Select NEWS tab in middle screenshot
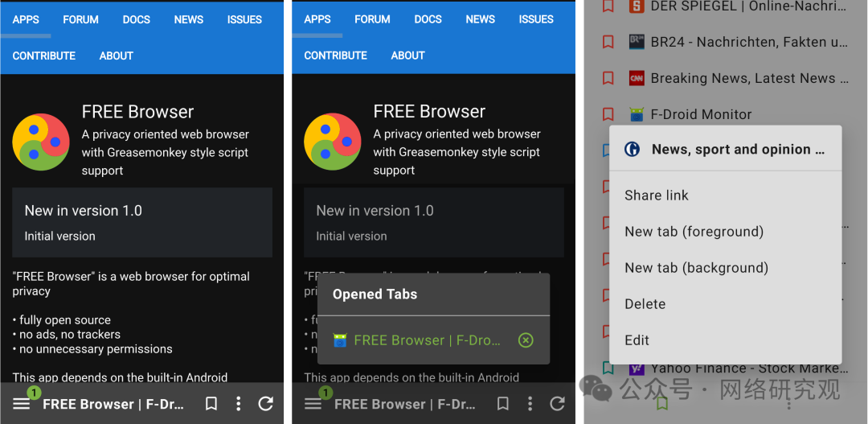The image size is (868, 424). click(481, 19)
